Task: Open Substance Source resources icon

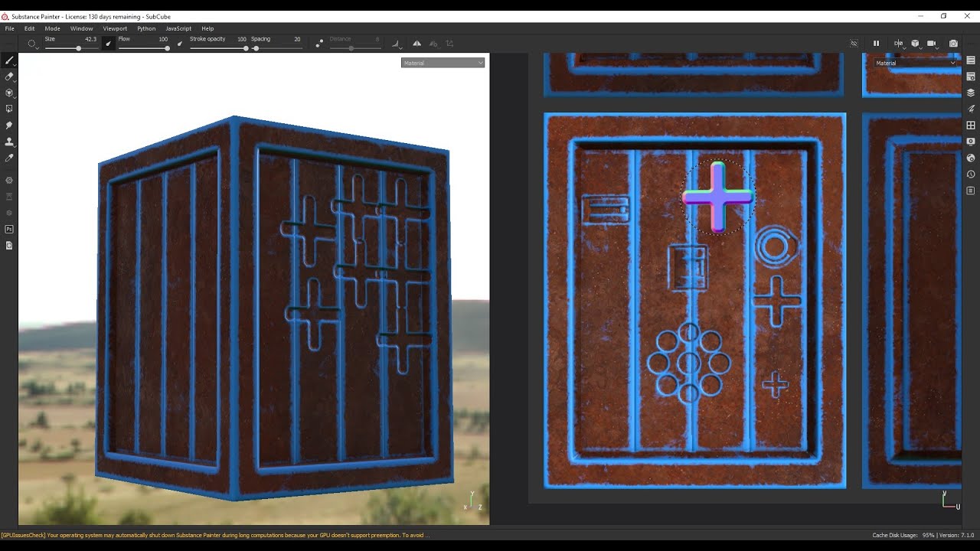Action: point(9,181)
